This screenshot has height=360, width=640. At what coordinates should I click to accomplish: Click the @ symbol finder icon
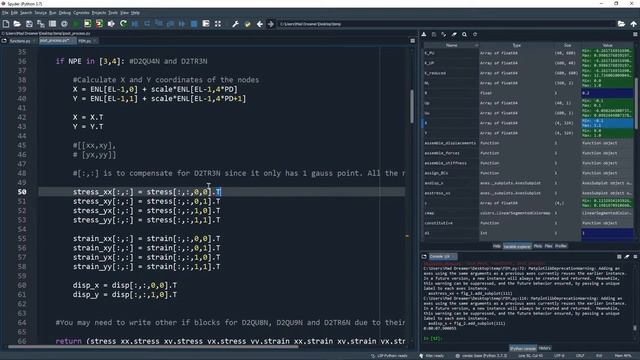coord(64,24)
